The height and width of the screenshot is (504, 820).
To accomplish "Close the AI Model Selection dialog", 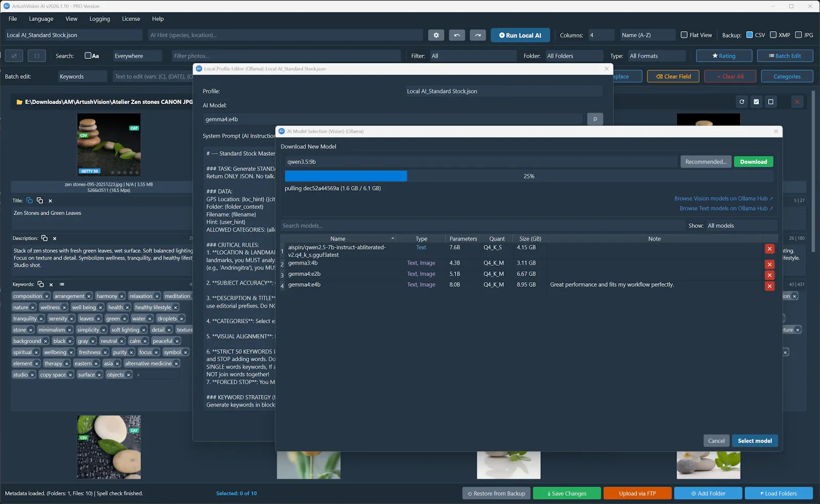I will 776,132.
